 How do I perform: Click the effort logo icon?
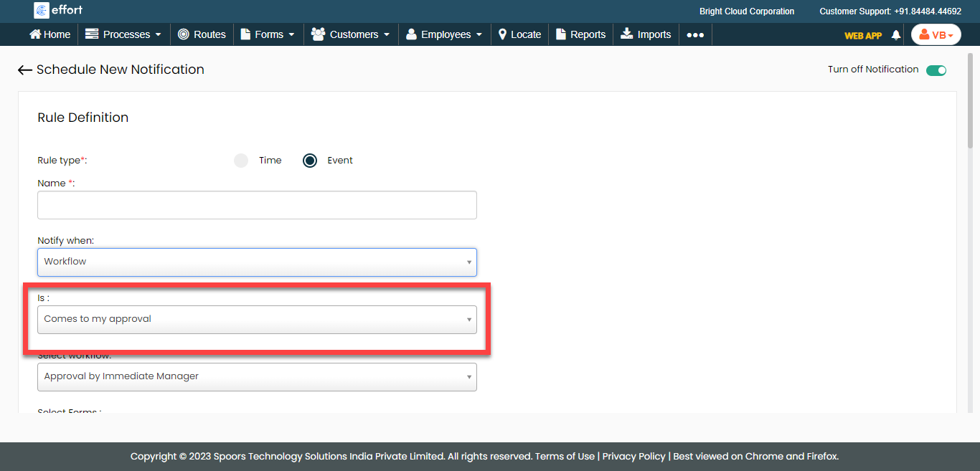pyautogui.click(x=42, y=11)
